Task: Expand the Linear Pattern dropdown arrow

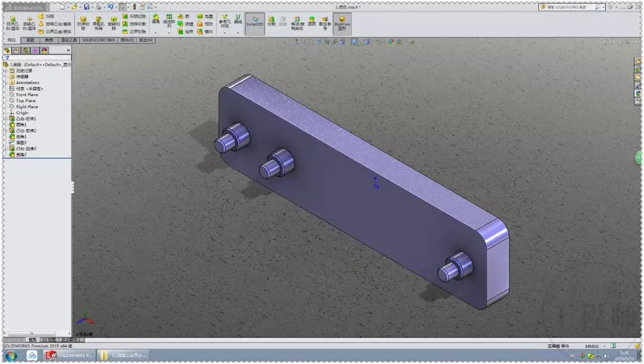Action: (169, 32)
